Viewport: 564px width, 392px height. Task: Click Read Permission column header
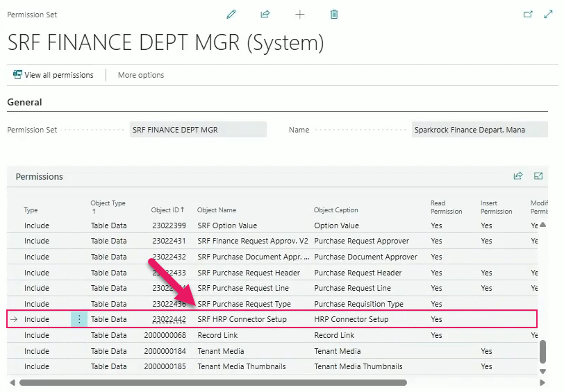pyautogui.click(x=447, y=207)
